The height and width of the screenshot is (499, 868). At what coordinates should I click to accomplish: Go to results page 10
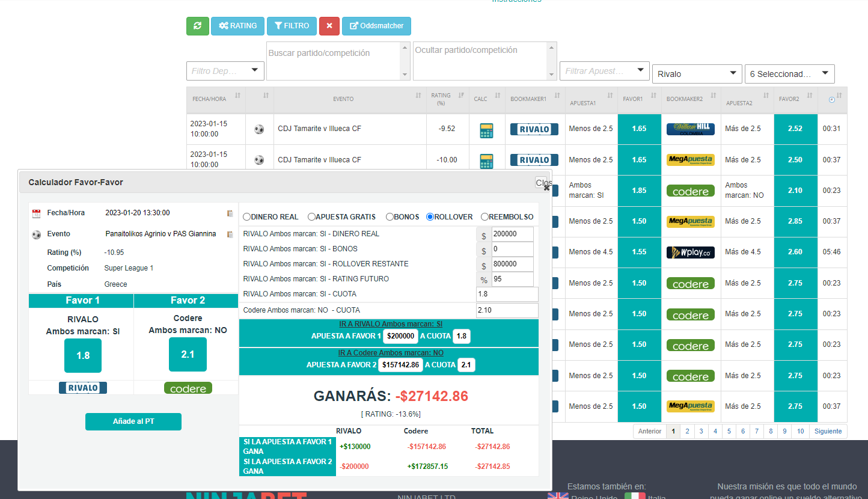[801, 431]
